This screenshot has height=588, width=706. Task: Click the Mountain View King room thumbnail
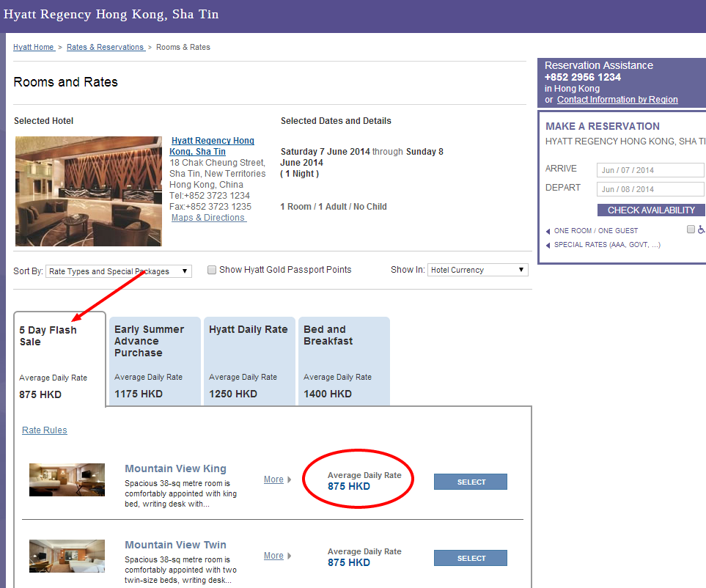(67, 480)
